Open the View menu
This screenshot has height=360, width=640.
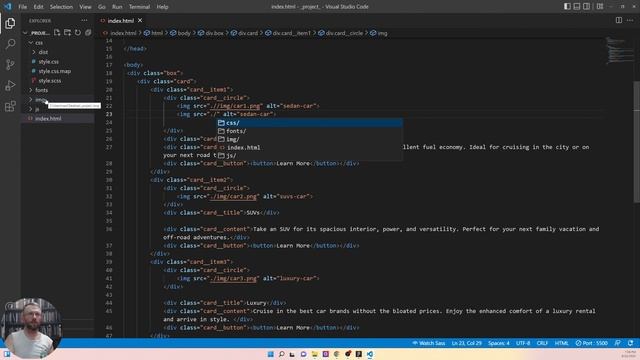pos(85,7)
